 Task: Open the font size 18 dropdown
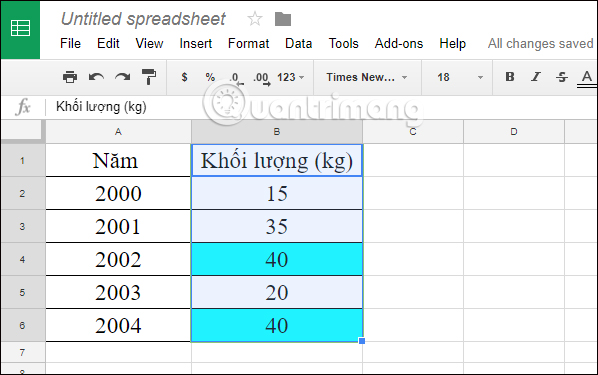[460, 77]
